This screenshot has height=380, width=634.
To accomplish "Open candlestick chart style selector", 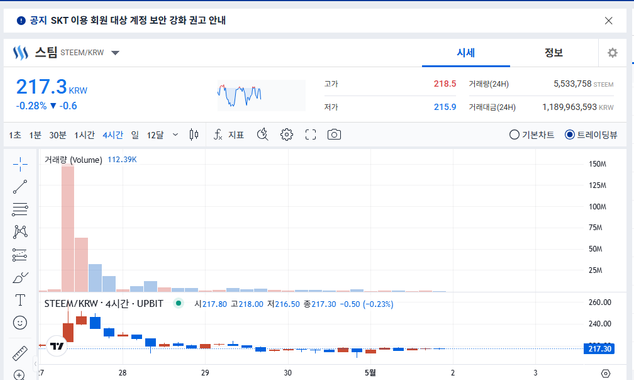I will (194, 135).
